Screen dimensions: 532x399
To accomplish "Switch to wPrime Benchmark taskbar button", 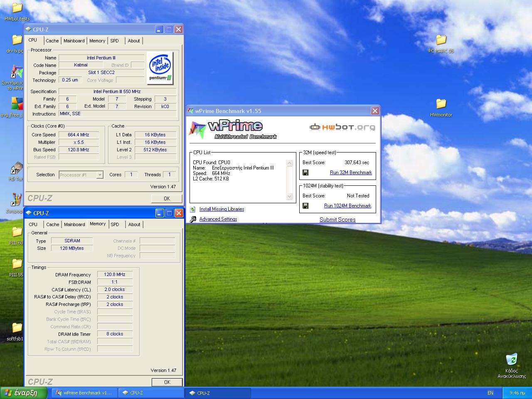I will tap(85, 393).
